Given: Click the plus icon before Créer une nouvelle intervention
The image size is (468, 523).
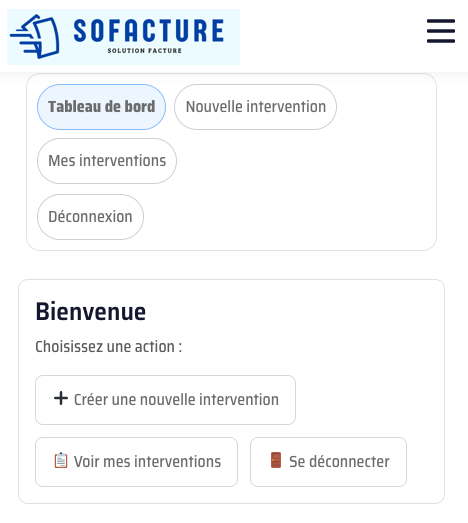Looking at the screenshot, I should coord(61,399).
